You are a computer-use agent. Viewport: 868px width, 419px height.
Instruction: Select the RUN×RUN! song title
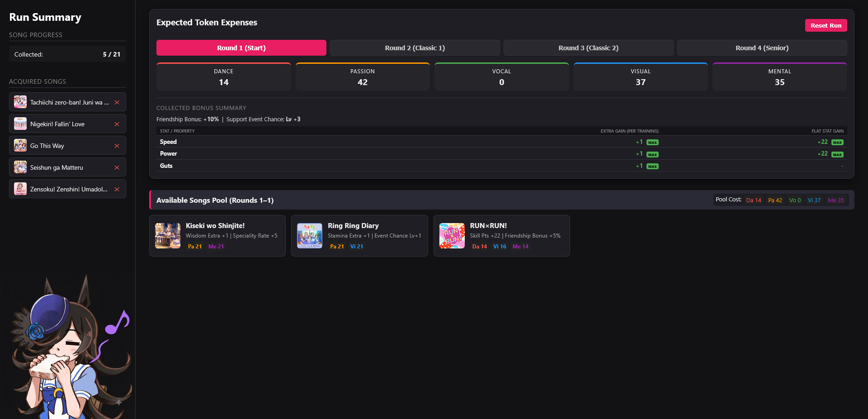(x=489, y=226)
